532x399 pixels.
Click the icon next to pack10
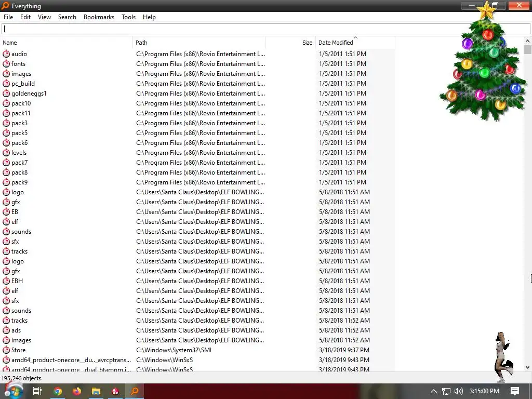tap(6, 103)
